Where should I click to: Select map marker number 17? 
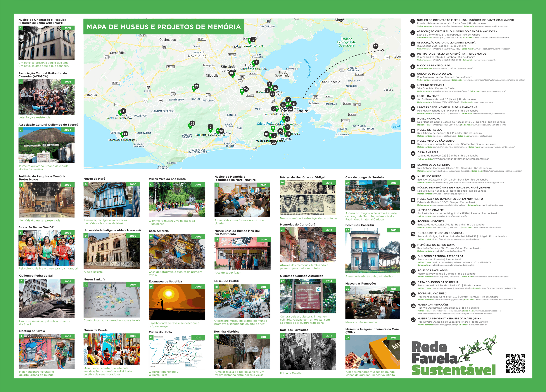click(196, 86)
